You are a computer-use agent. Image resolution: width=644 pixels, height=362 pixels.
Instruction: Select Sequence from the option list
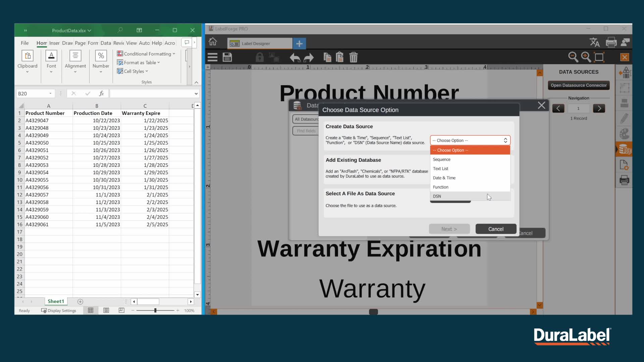[x=470, y=160]
